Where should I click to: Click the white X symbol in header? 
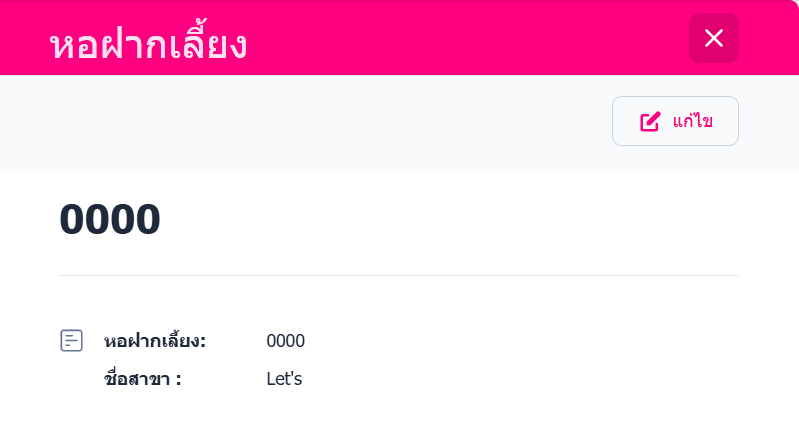click(713, 38)
